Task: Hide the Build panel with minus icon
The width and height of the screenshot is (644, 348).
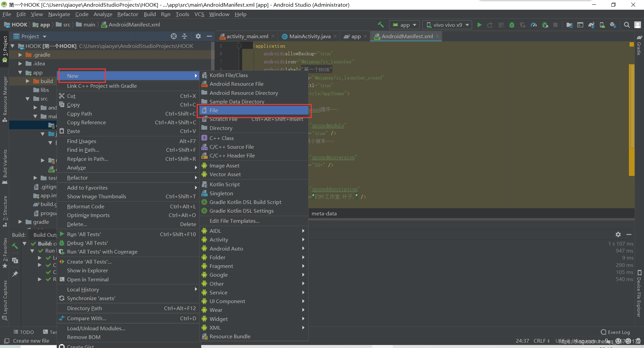Action: tap(629, 234)
